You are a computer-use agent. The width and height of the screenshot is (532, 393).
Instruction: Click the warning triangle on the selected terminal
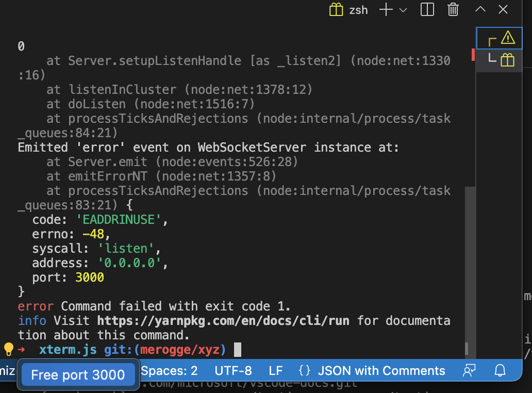508,37
